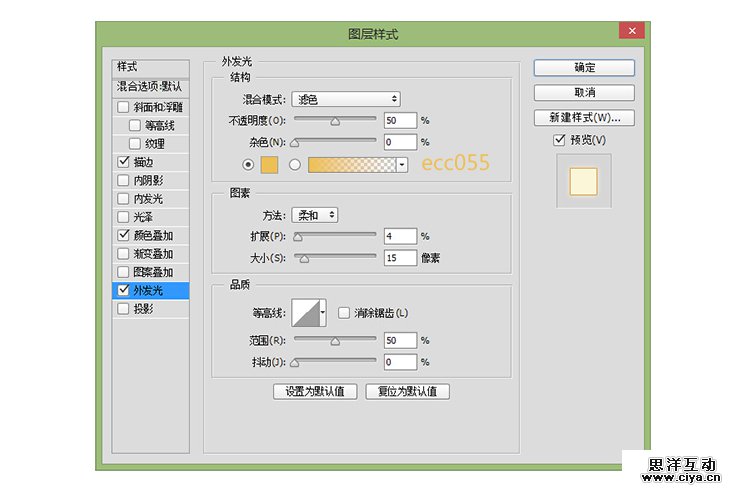
Task: Enable the 斜面和浮雕 bevel checkbox
Action: point(123,107)
